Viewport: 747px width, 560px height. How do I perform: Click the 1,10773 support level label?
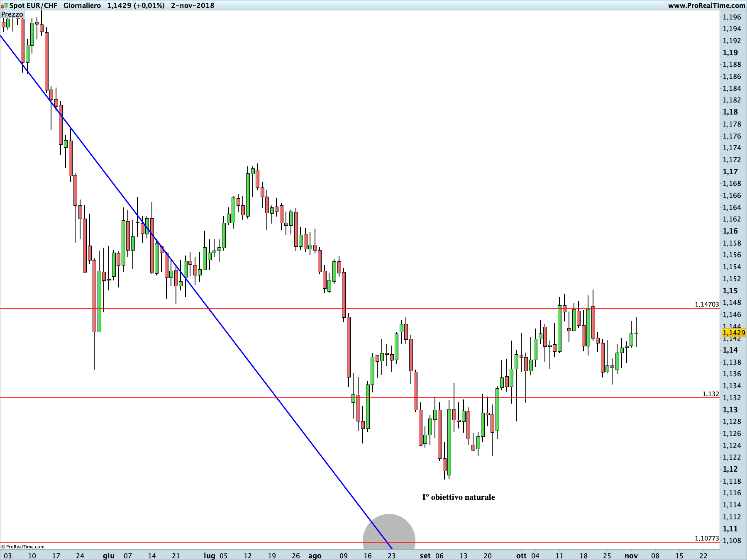point(707,538)
